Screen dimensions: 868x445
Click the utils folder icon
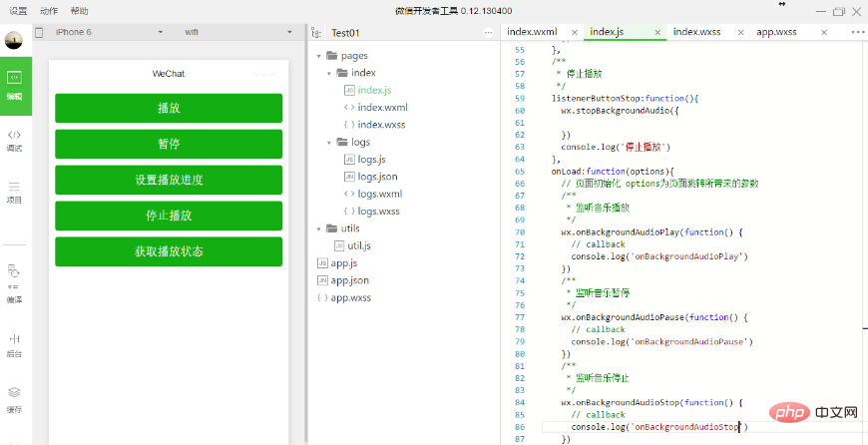tap(332, 228)
